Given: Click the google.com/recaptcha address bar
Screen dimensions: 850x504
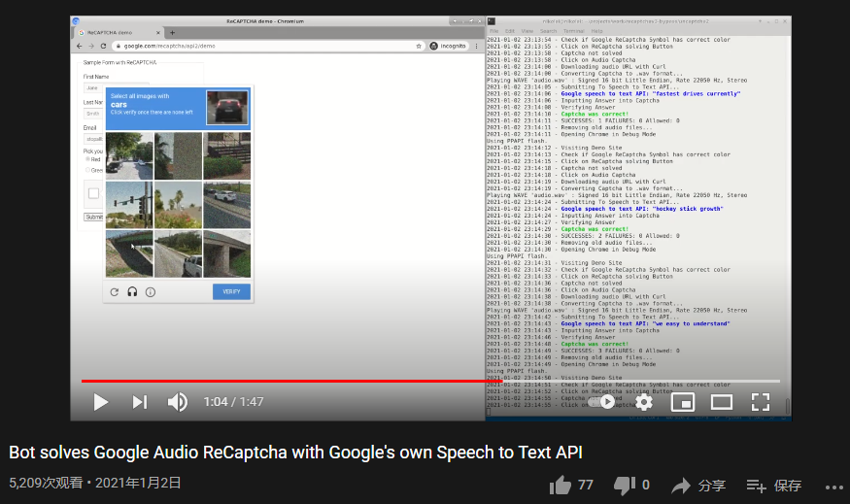Looking at the screenshot, I should tap(269, 46).
